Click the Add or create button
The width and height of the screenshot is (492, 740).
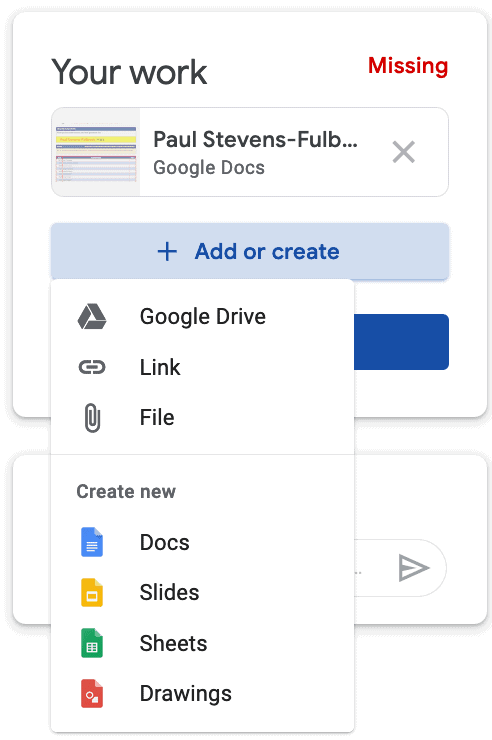tap(250, 252)
